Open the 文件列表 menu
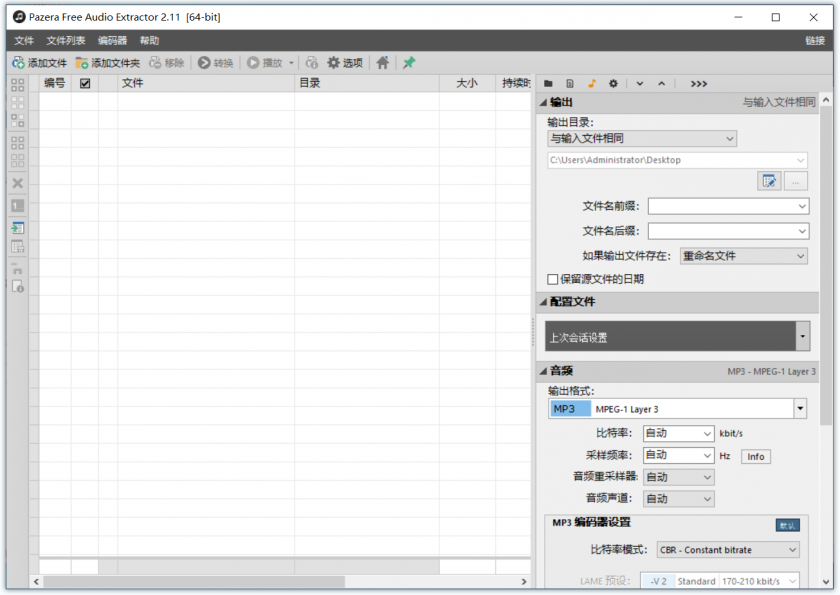 (66, 41)
